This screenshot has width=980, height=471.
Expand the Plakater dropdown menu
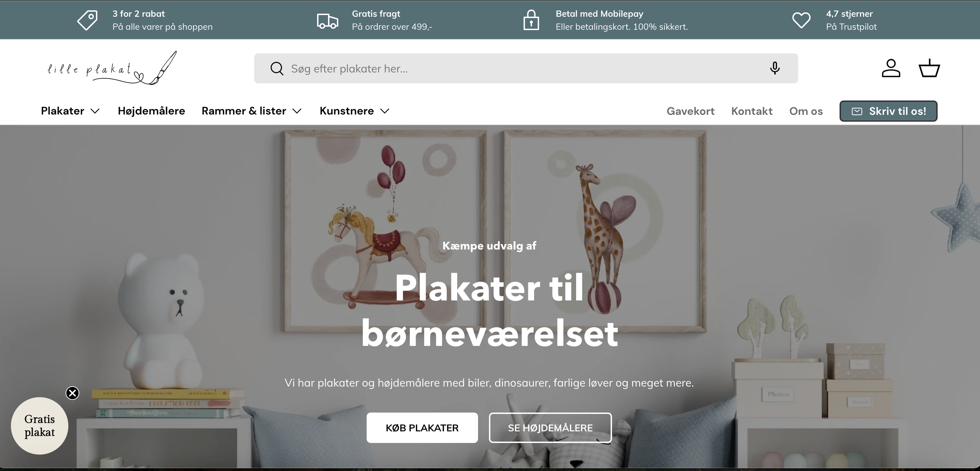tap(70, 111)
